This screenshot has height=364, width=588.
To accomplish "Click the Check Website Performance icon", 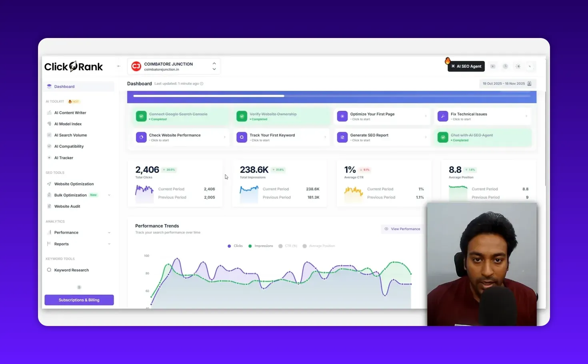I will pyautogui.click(x=141, y=137).
